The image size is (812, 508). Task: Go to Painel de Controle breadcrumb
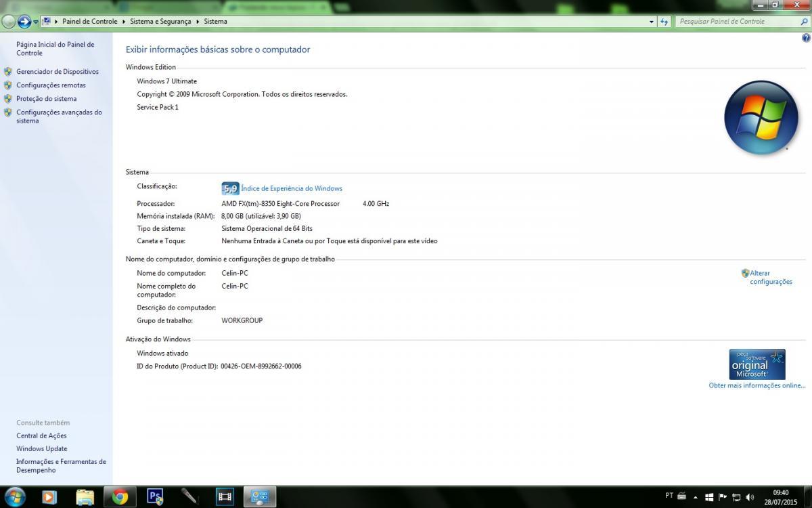coord(90,22)
